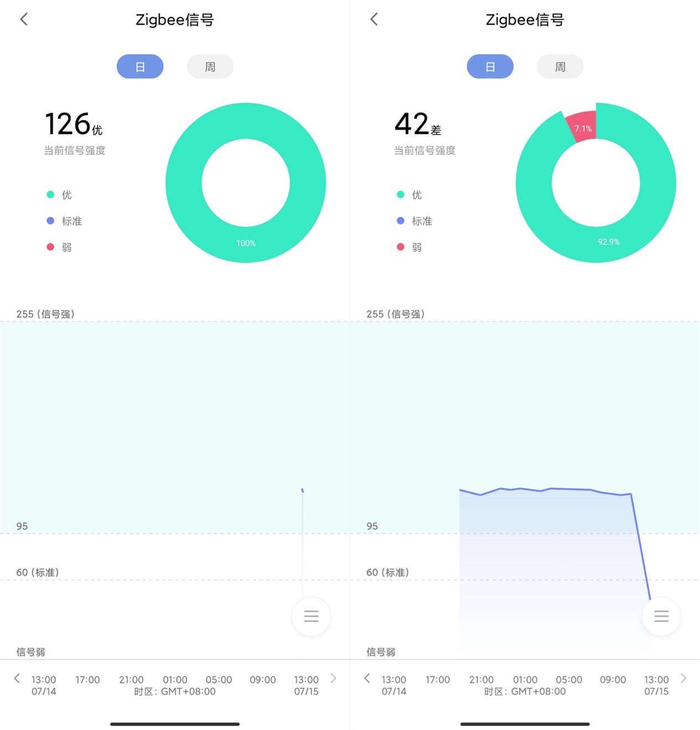Tap the signal line plateau on right chart
The height and width of the screenshot is (730, 700).
(545, 490)
